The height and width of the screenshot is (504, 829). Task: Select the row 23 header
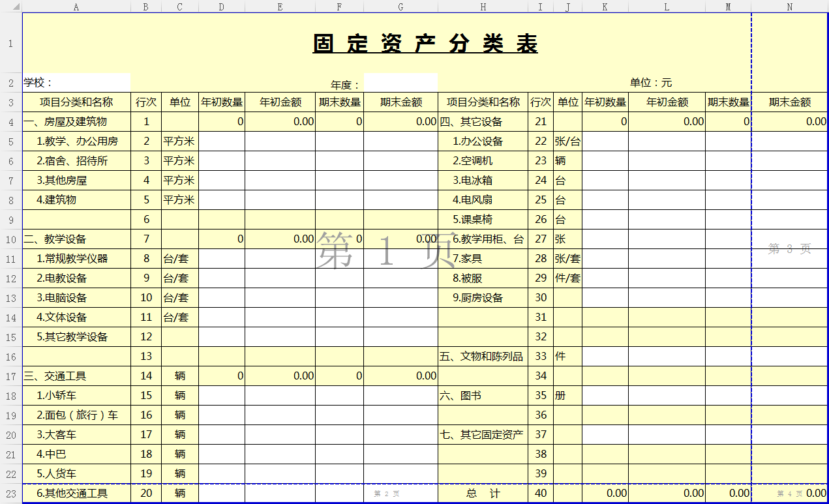10,494
